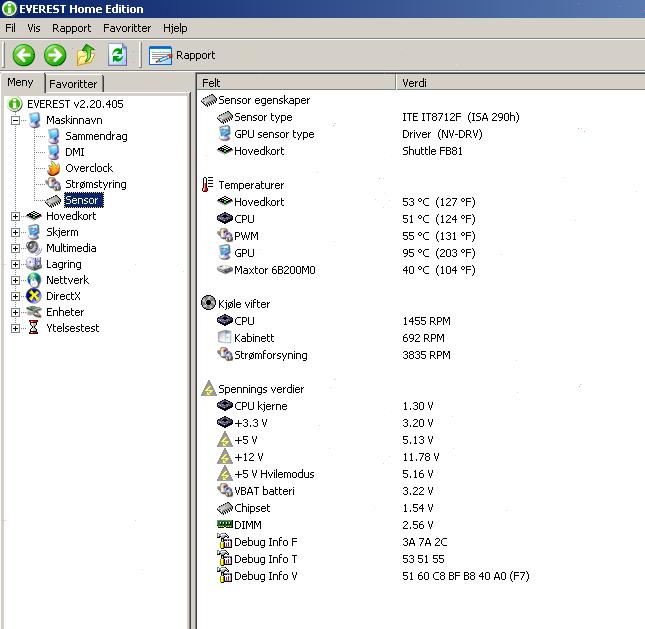Open Strømstyring power management item

(x=95, y=184)
